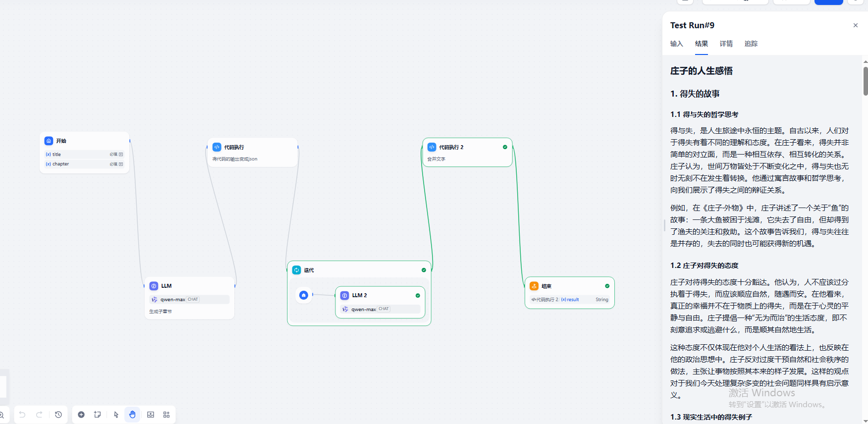868x424 pixels.
Task: Click the Test Run#9 panel title
Action: pyautogui.click(x=693, y=25)
